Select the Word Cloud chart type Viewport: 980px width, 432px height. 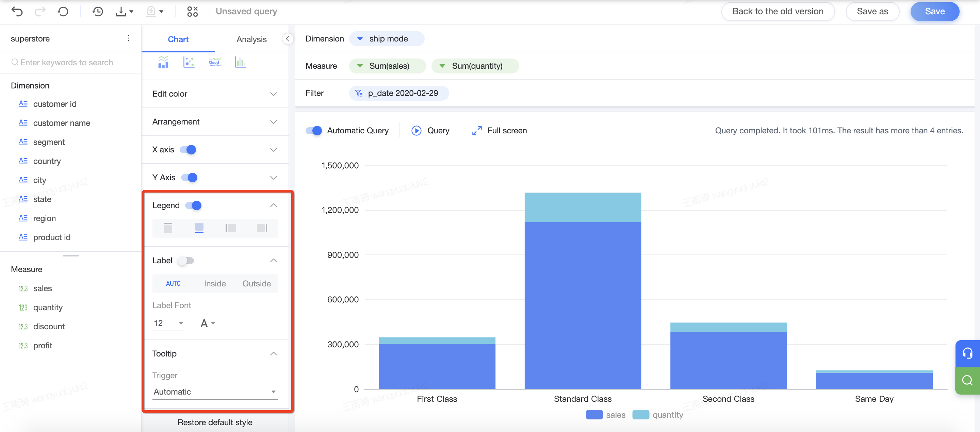pyautogui.click(x=215, y=62)
